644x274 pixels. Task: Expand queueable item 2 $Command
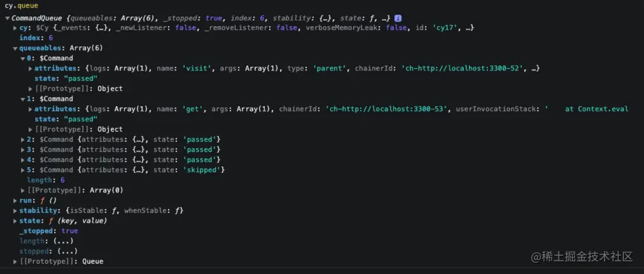pos(23,139)
